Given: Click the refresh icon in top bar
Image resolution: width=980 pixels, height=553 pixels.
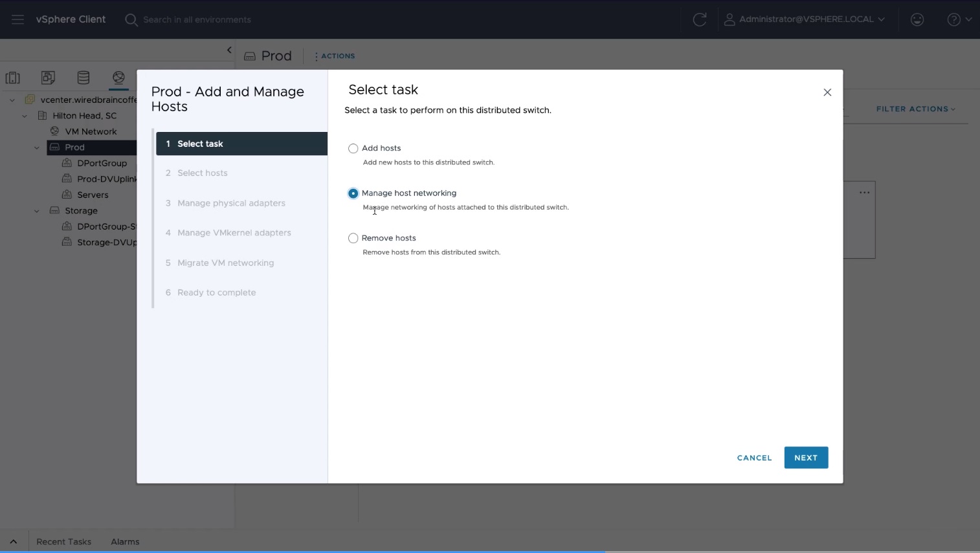Looking at the screenshot, I should pyautogui.click(x=699, y=19).
